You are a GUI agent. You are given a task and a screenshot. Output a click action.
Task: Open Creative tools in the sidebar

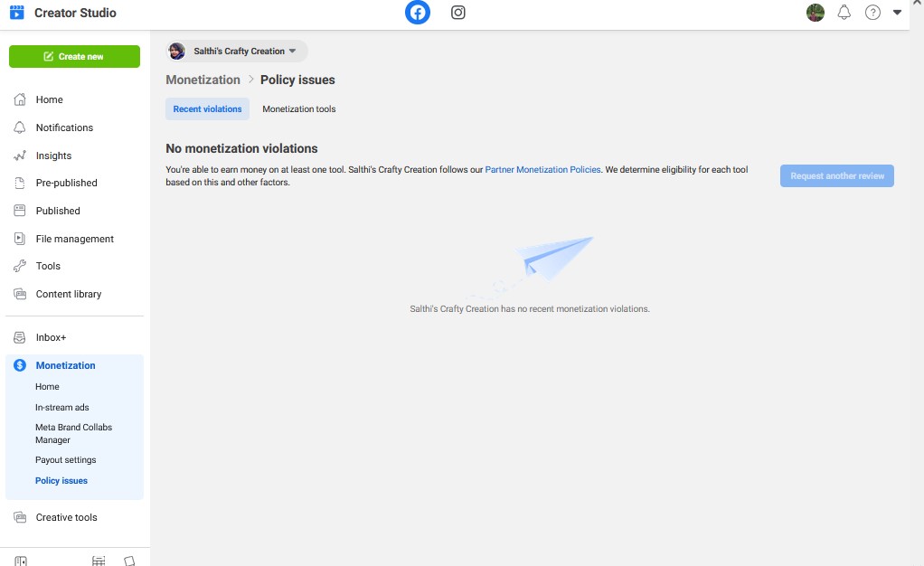67,517
